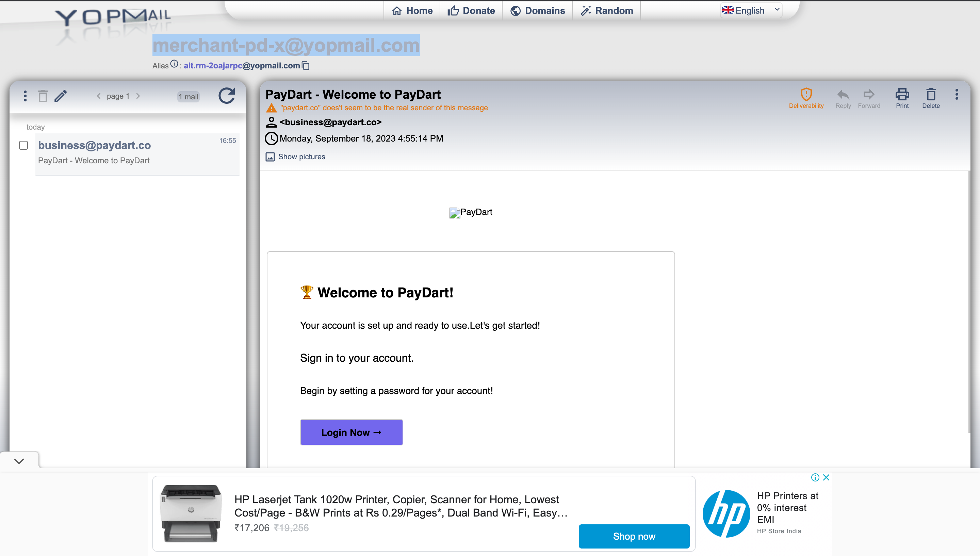980x556 pixels.
Task: Open the inbox three-dot options menu
Action: click(25, 96)
